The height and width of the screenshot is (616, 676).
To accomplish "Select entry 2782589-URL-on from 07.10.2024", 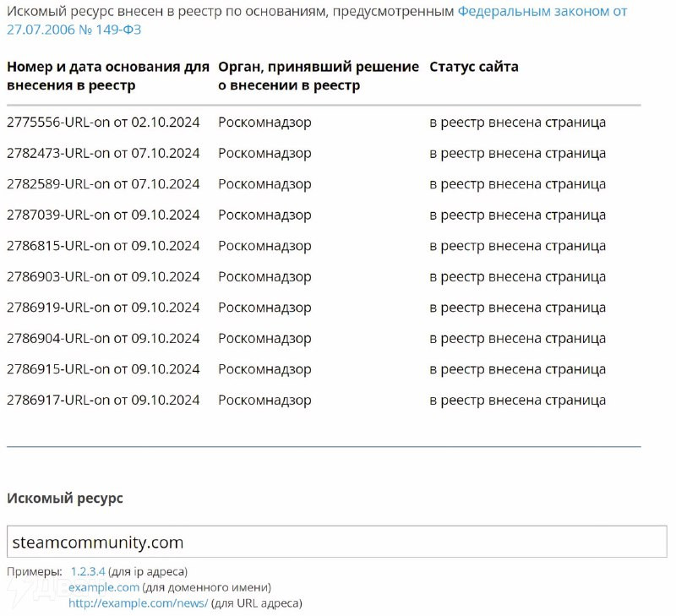I will tap(103, 184).
